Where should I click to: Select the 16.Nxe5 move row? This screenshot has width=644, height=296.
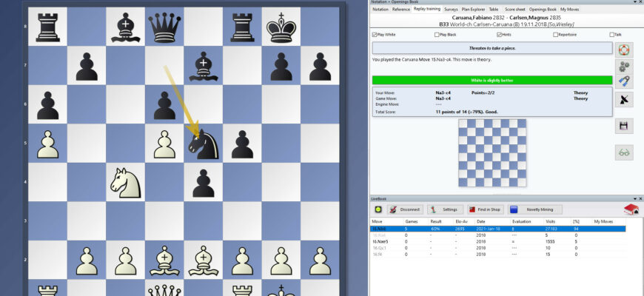(380, 242)
